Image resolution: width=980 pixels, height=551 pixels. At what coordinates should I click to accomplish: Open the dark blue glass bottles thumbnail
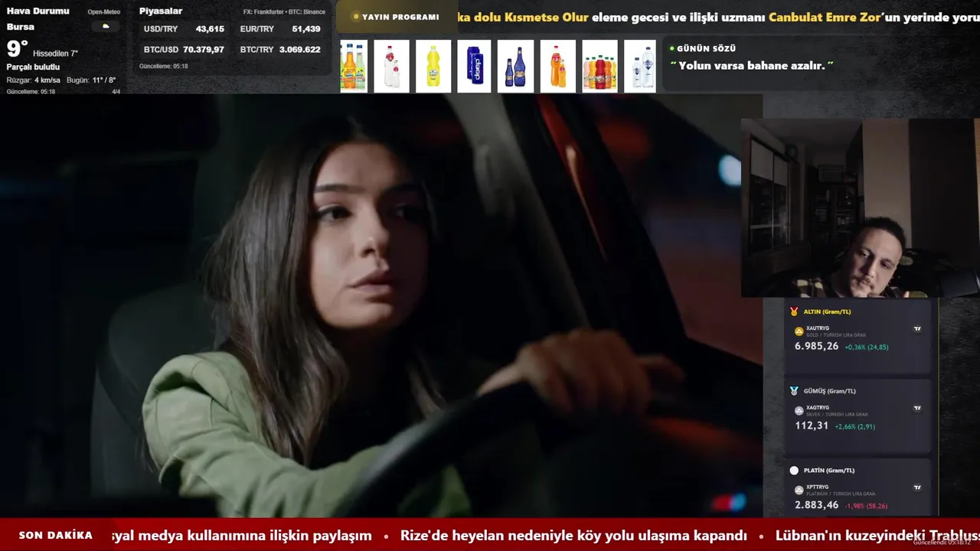pyautogui.click(x=515, y=67)
